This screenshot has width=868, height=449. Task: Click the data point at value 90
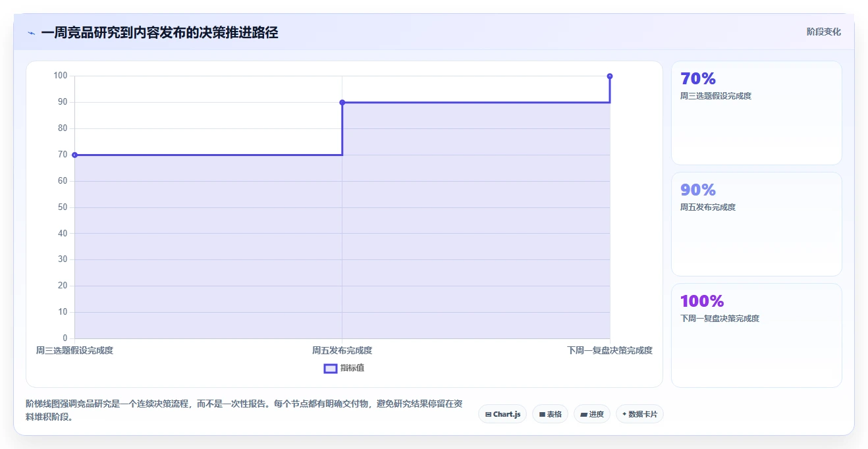(342, 102)
